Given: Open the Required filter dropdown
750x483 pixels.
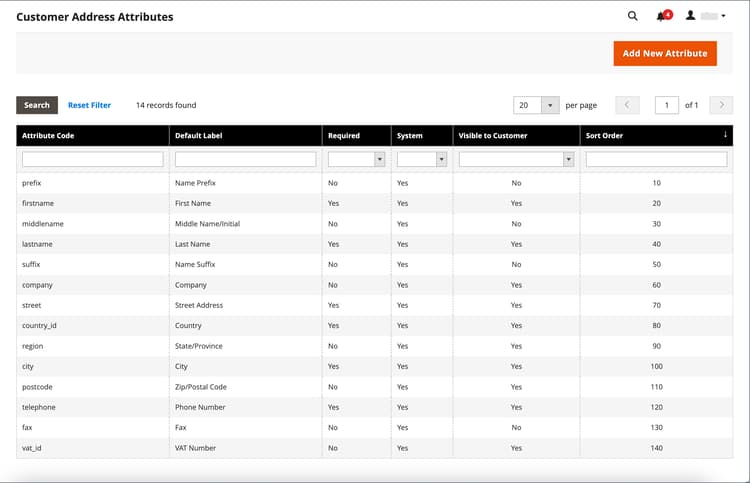Looking at the screenshot, I should (356, 159).
